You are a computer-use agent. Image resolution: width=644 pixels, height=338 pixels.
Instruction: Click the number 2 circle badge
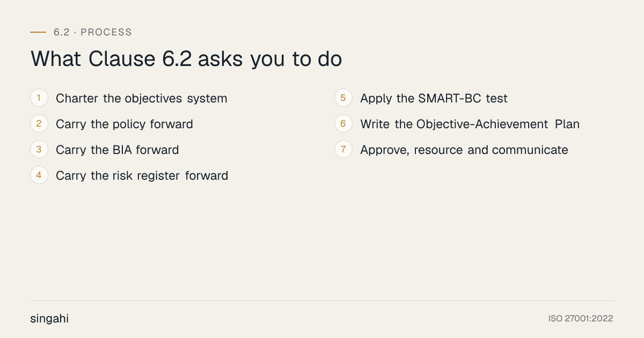point(39,124)
